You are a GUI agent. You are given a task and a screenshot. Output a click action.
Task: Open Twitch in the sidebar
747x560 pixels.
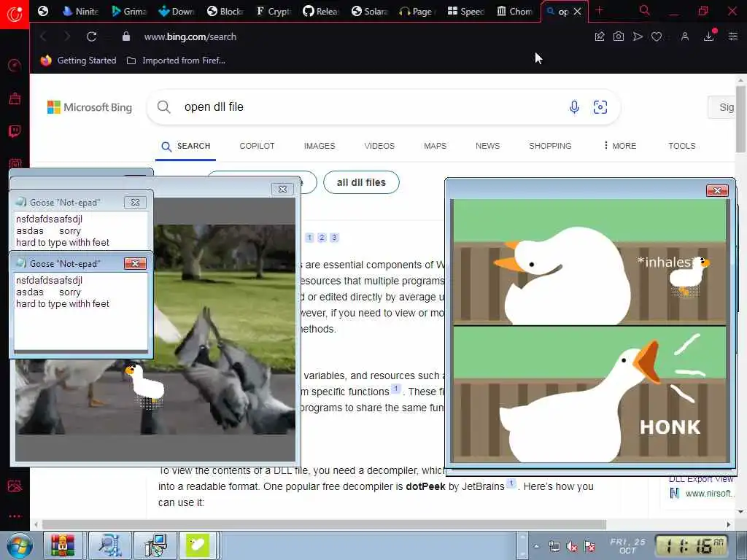pos(15,131)
